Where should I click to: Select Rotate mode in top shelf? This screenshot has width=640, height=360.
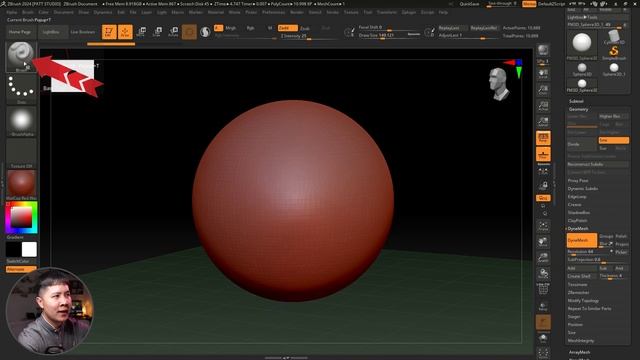pos(173,31)
